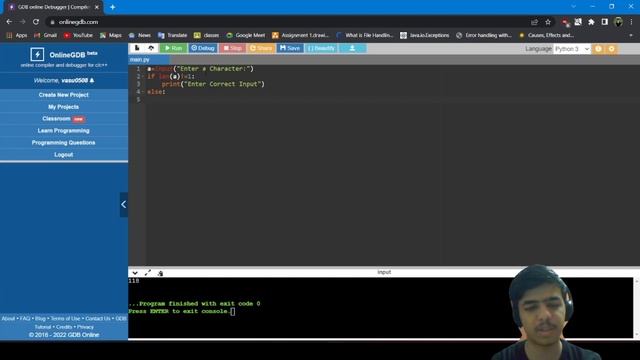The image size is (640, 360).
Task: Maximize the console with the expand arrows icon
Action: [x=148, y=273]
